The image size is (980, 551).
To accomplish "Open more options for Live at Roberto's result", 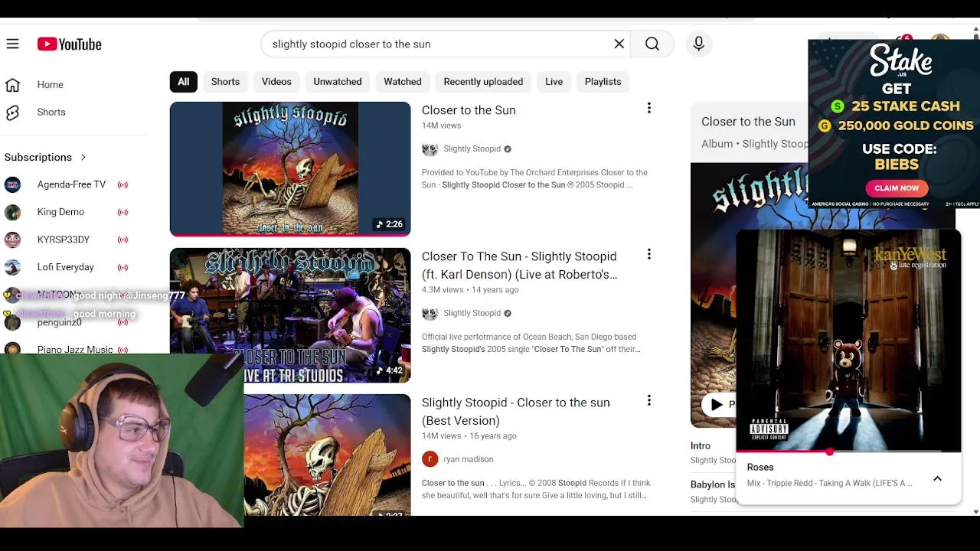I will point(649,255).
